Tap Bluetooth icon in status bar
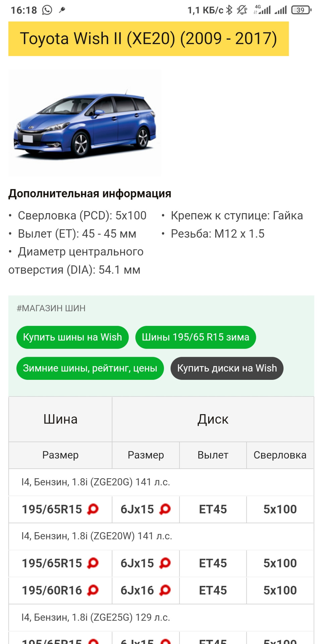Viewport: 322px width, 644px height. [x=229, y=10]
